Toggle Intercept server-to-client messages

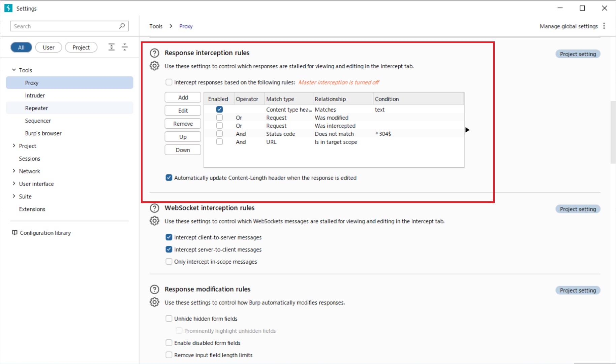(x=169, y=250)
